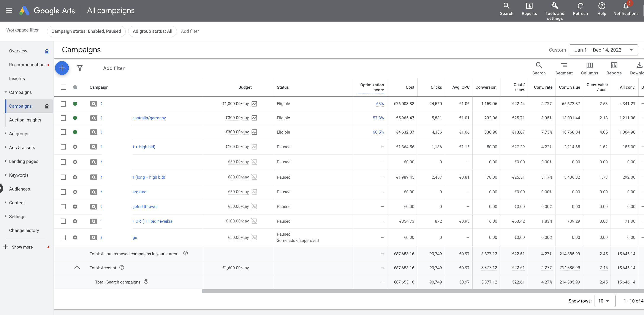Viewport: 644px width, 315px height.
Task: Go to Auction insights
Action: tap(25, 120)
